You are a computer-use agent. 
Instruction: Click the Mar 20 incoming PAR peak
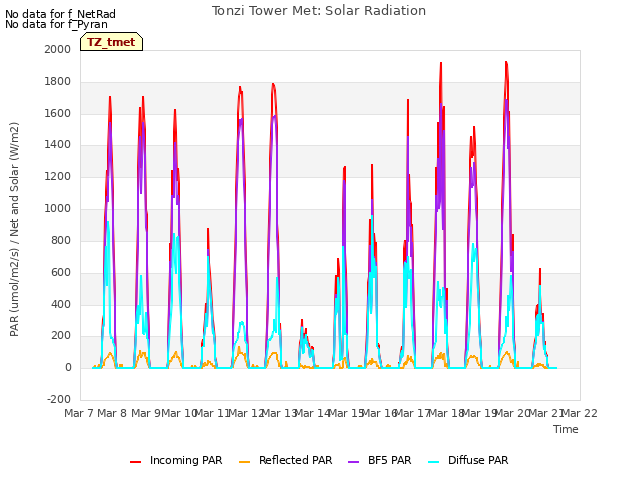click(x=506, y=62)
